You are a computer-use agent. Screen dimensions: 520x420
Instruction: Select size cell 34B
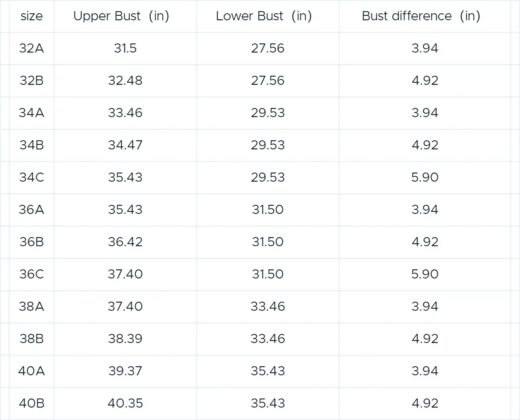point(31,145)
